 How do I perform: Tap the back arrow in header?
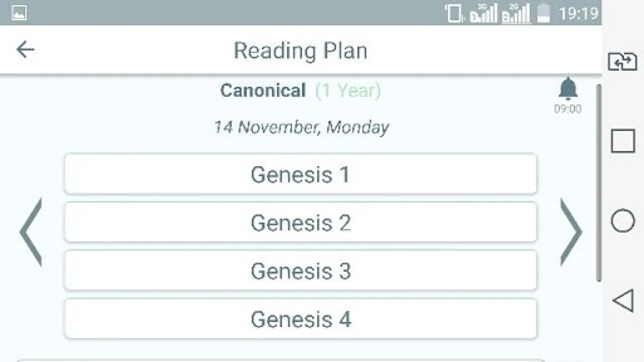coord(25,50)
